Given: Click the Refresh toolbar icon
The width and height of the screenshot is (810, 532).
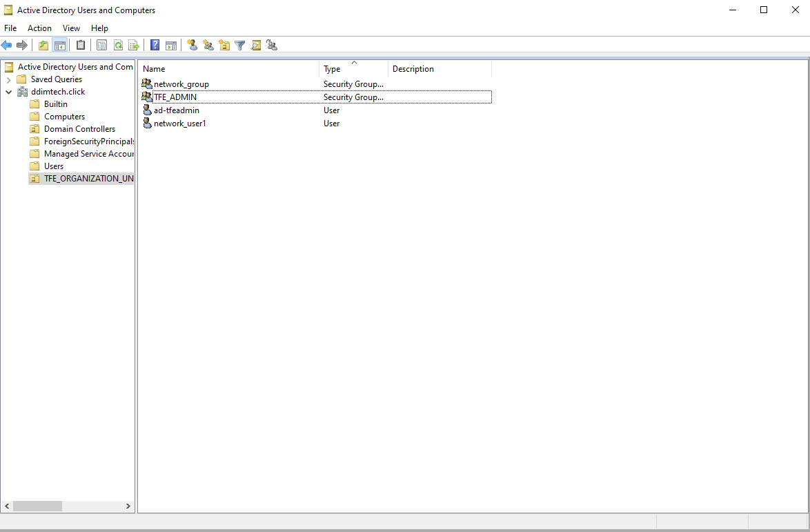Looking at the screenshot, I should click(x=118, y=46).
